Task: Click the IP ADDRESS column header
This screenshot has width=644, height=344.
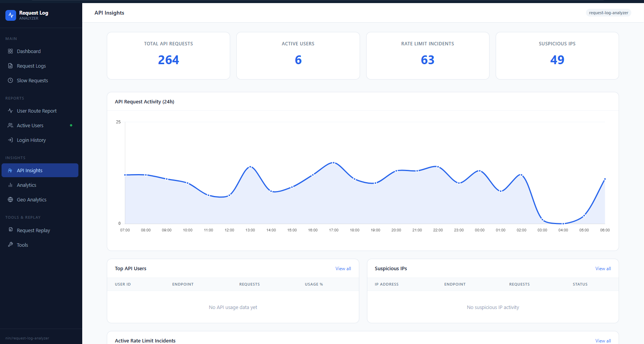Action: [x=387, y=284]
